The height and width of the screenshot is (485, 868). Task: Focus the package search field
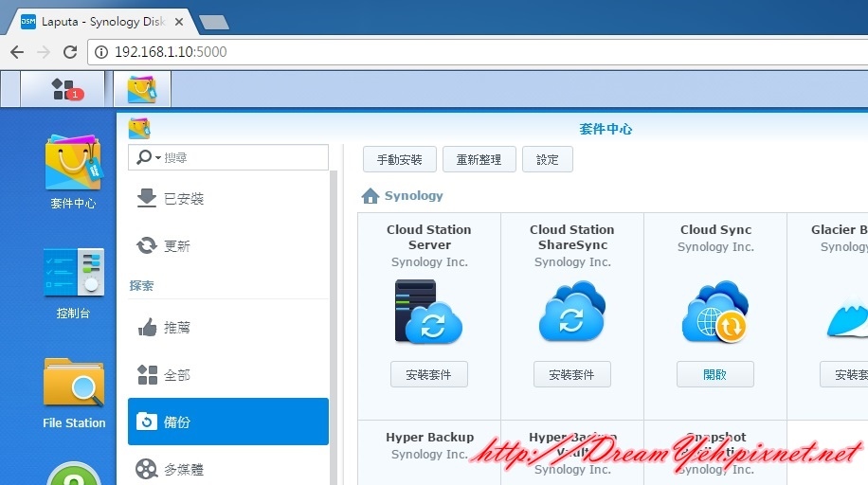tap(228, 157)
